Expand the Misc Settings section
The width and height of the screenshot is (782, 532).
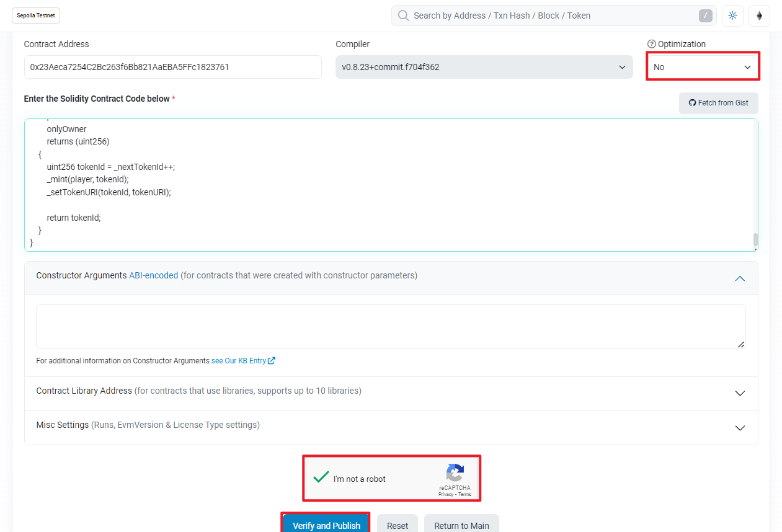coord(739,428)
